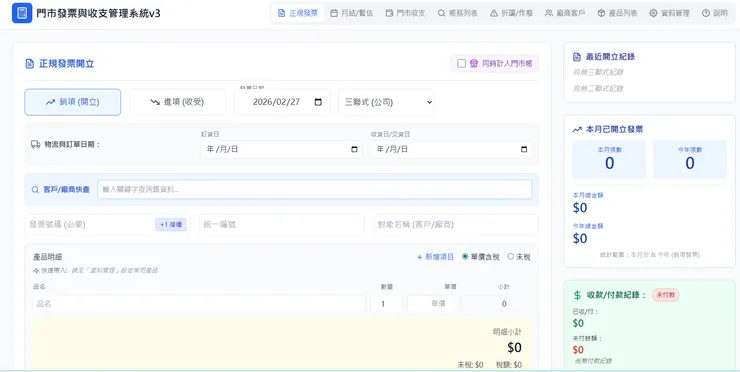This screenshot has height=372, width=740.
Task: Select the 未稅 radio button
Action: click(510, 256)
